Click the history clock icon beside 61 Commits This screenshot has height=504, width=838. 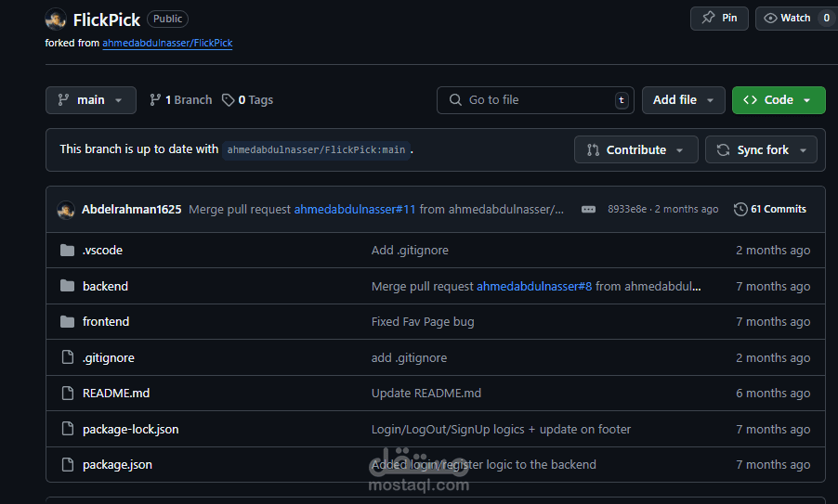(740, 209)
